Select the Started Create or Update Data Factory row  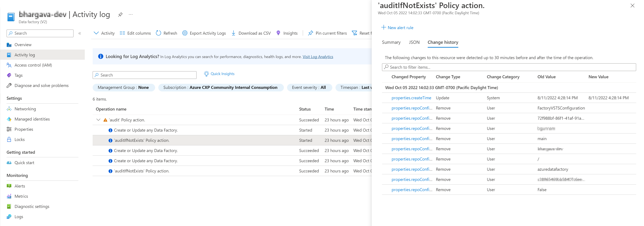click(232, 130)
